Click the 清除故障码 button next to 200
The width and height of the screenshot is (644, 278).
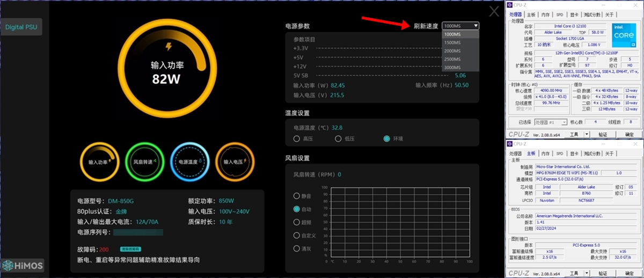(x=130, y=250)
